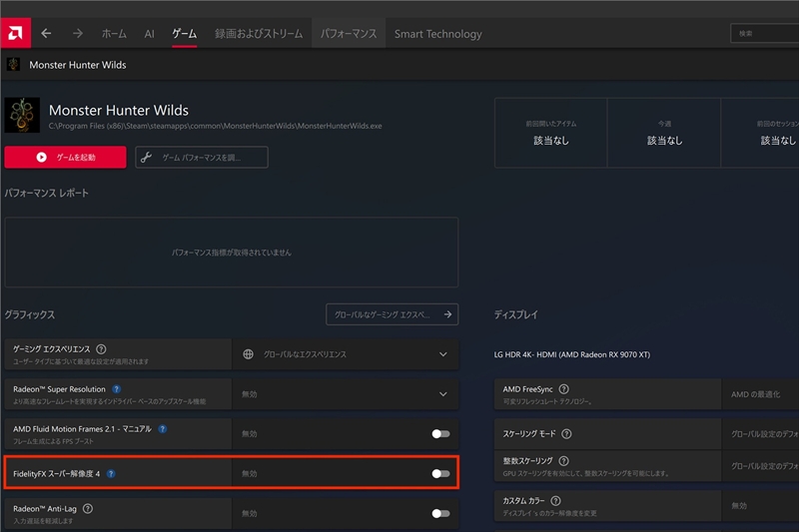Open 整数スケーリング value dropdown
This screenshot has height=532, width=799.
point(760,466)
